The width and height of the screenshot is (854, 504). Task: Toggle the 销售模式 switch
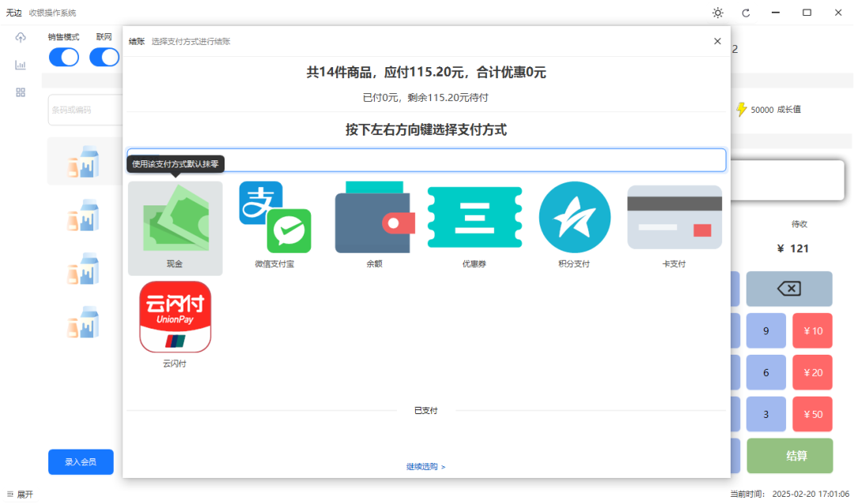tap(64, 57)
